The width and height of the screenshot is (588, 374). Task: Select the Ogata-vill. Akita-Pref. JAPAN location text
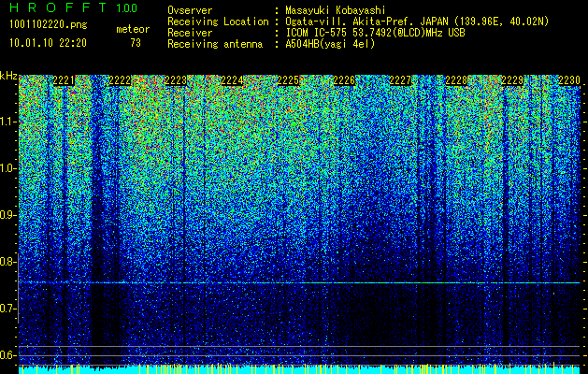(x=417, y=22)
